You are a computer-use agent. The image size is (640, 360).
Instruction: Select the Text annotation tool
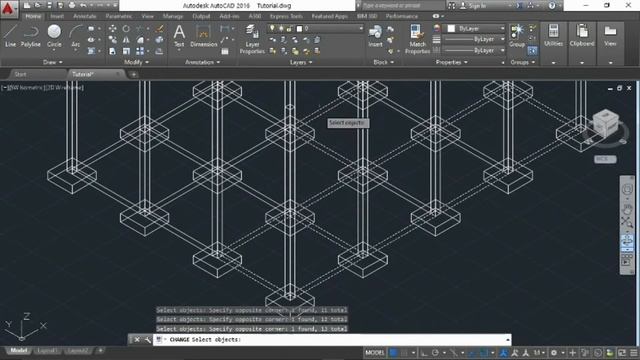(x=179, y=36)
